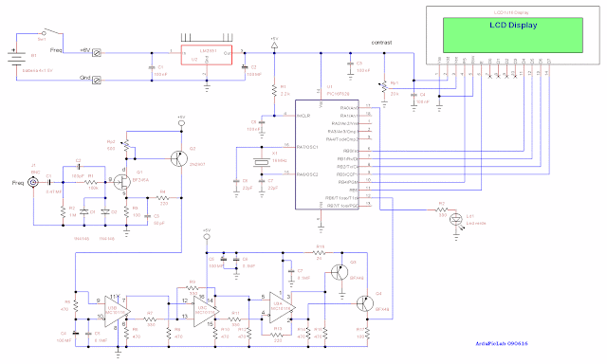Click the 'Freq' label beside BNC connector
The width and height of the screenshot is (607, 364).
pos(18,183)
